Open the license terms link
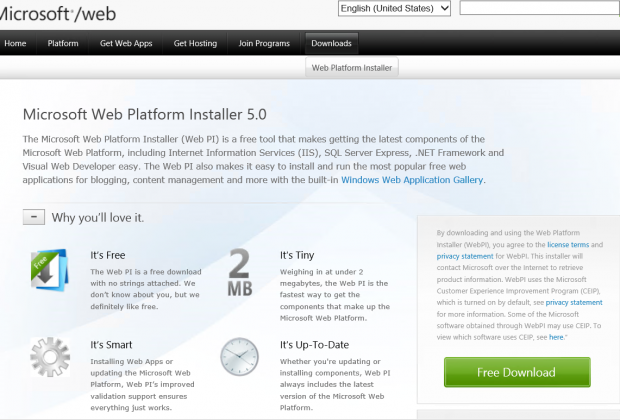Screen dimensions: 620x420 click(x=568, y=244)
